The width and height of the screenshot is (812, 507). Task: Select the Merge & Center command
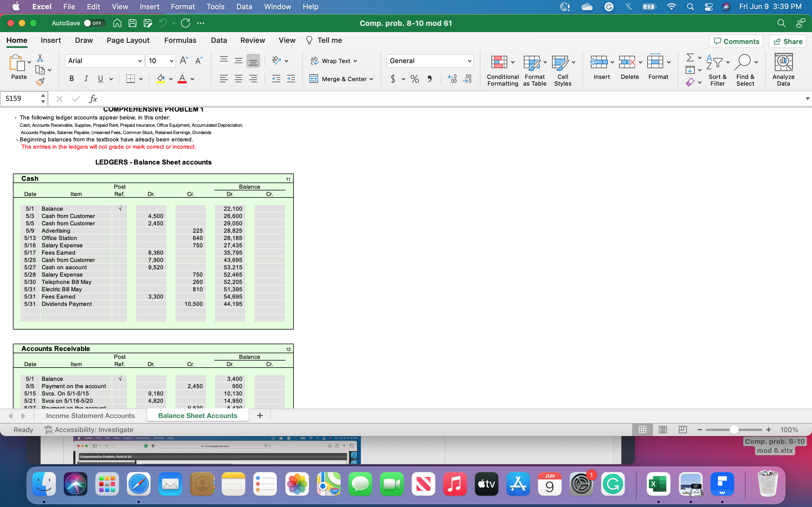click(341, 79)
